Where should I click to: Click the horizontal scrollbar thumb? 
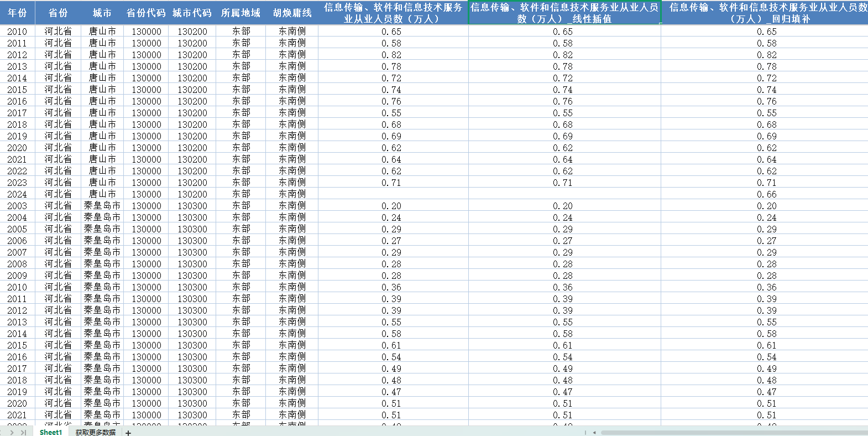click(734, 433)
